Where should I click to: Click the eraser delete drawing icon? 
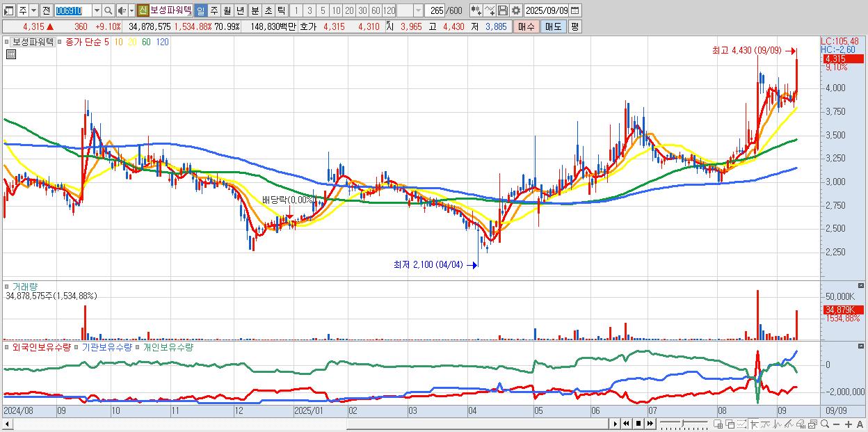point(789,424)
